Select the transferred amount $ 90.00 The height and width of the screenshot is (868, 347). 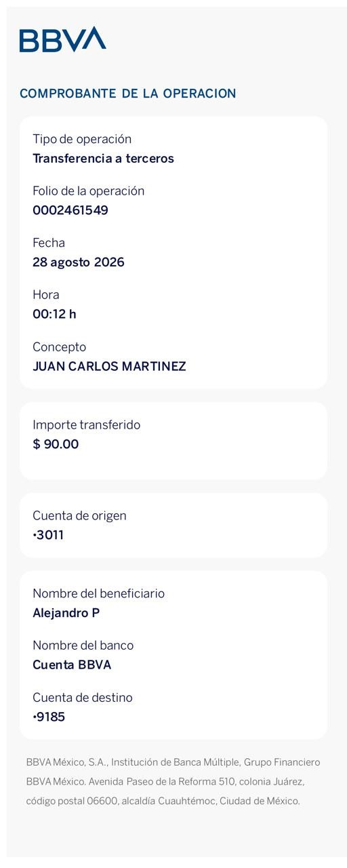pyautogui.click(x=56, y=444)
